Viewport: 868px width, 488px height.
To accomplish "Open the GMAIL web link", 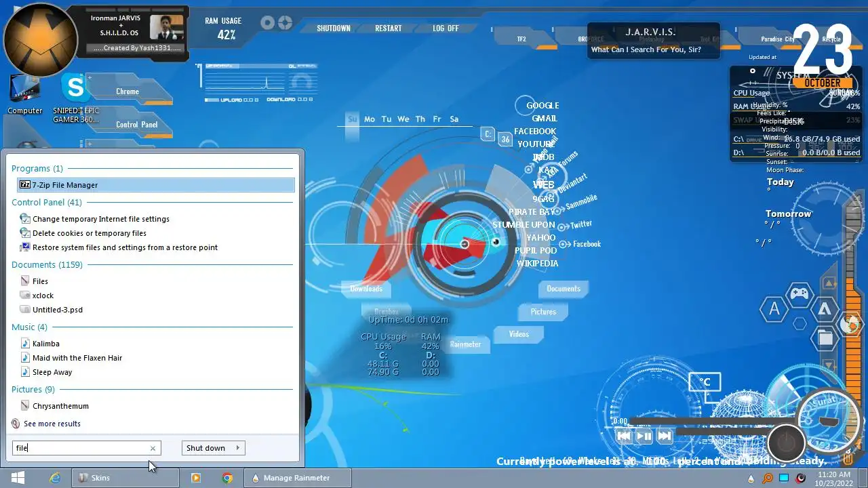I will pos(545,119).
